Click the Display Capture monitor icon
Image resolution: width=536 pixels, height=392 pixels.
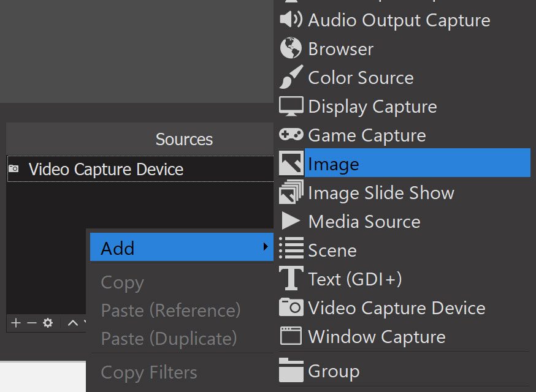[x=291, y=106]
